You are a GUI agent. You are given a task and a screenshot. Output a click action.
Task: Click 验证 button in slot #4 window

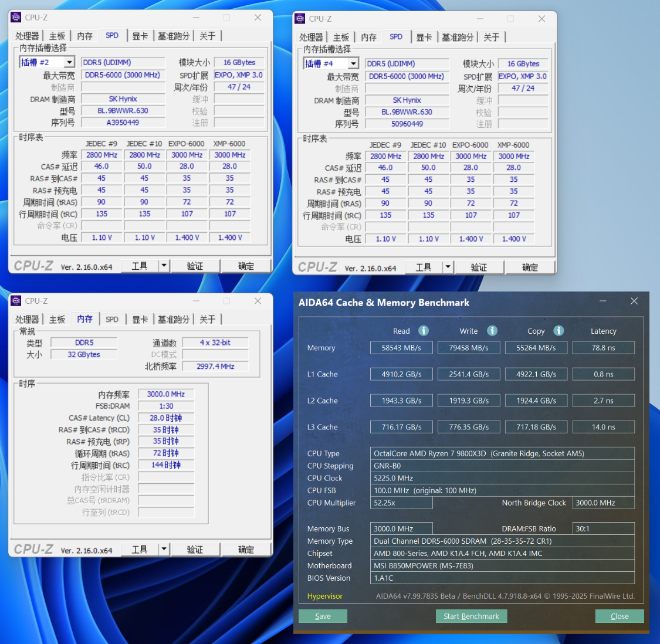(479, 267)
